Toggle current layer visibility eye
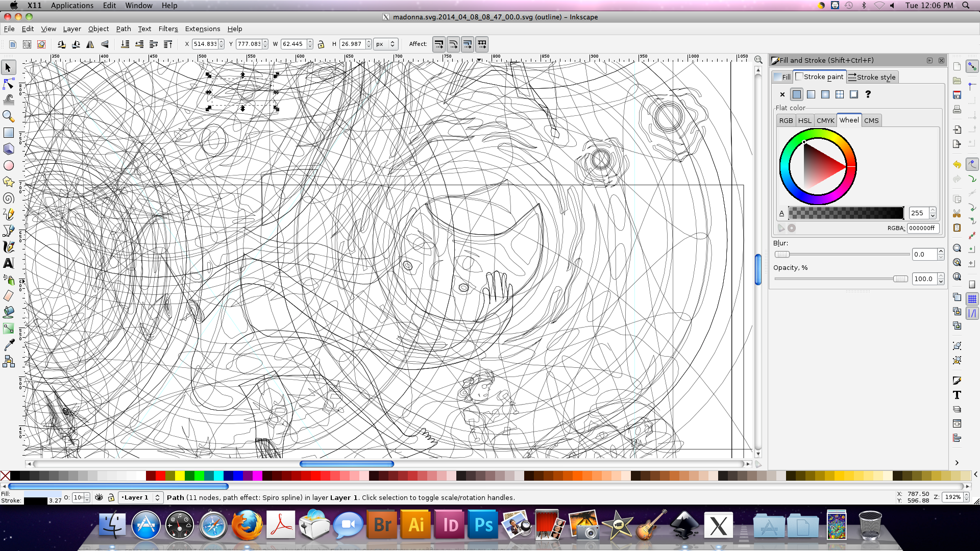This screenshot has width=980, height=551. (x=99, y=497)
